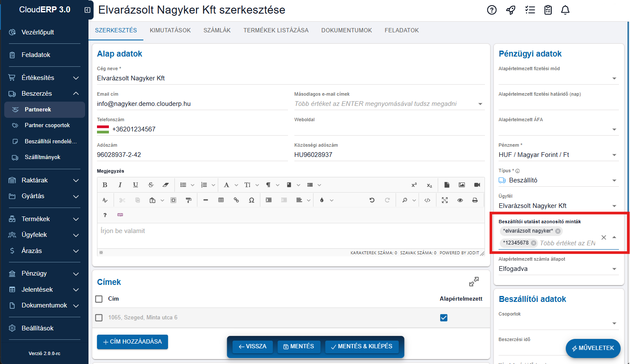Uncheck the Alapértelmezett address checkbox
The height and width of the screenshot is (364, 630).
[444, 318]
